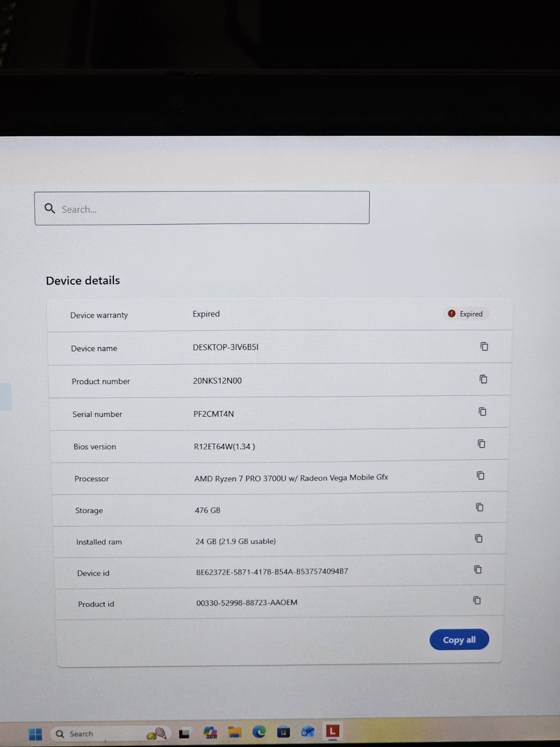Select the device id starting with BE62372E
Image resolution: width=560 pixels, height=747 pixels.
click(x=272, y=571)
